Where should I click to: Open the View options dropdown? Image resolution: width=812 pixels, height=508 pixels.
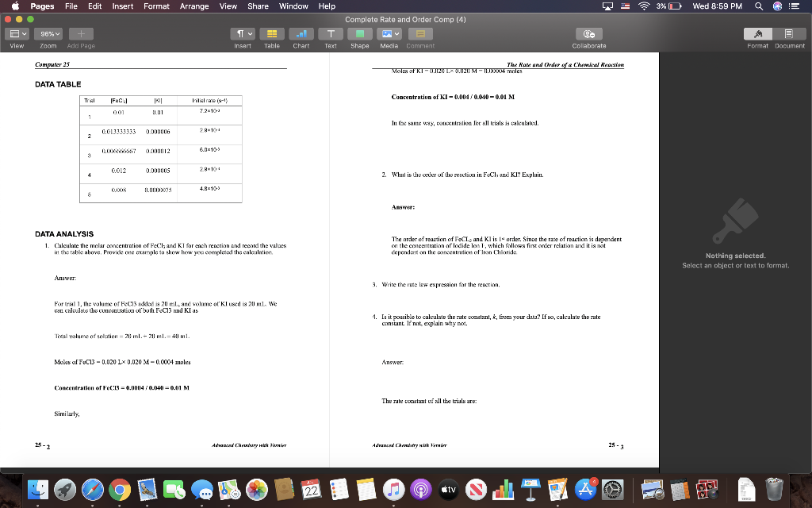point(16,33)
